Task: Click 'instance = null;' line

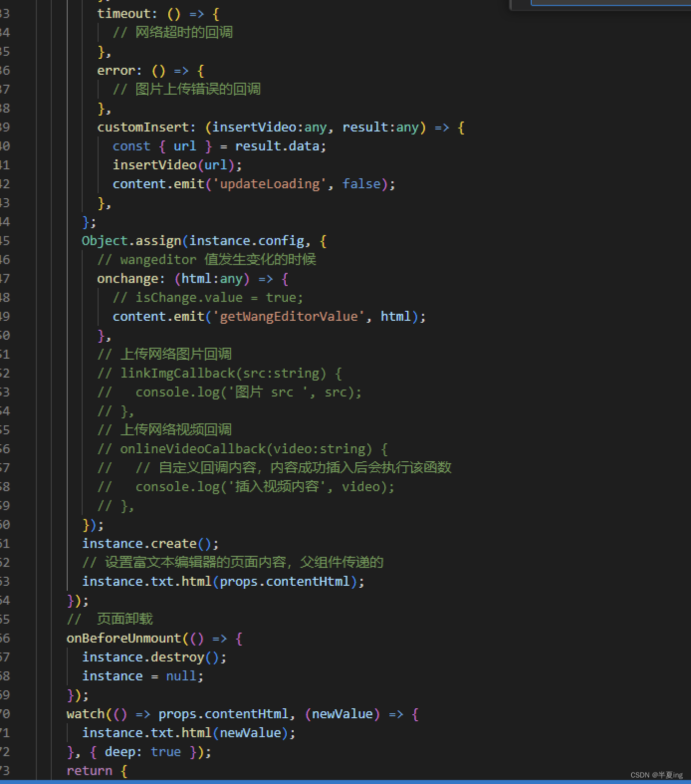Action: 143,676
